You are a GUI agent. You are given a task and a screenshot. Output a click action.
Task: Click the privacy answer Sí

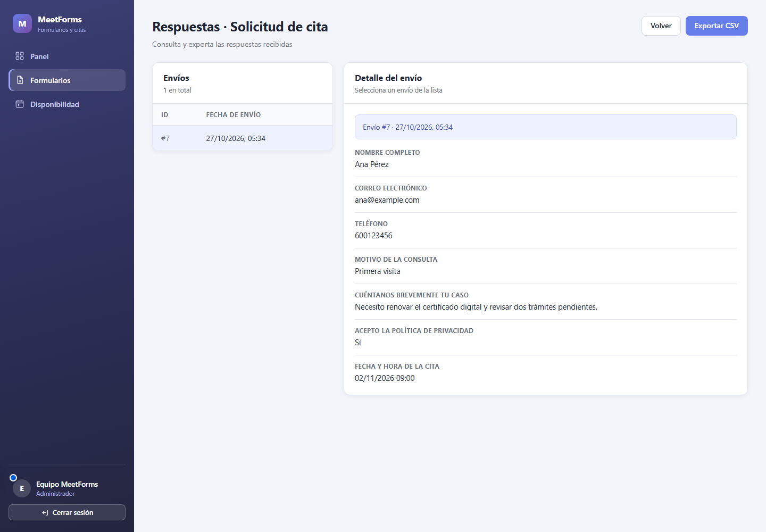(x=358, y=343)
